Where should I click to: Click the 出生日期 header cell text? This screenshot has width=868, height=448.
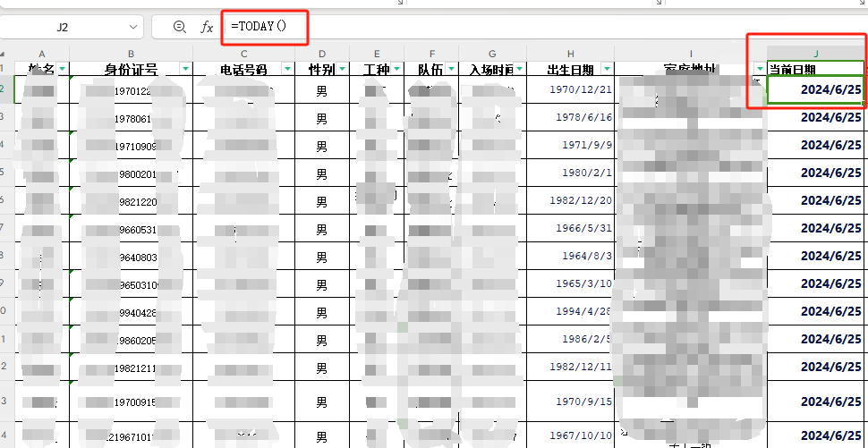tap(570, 69)
